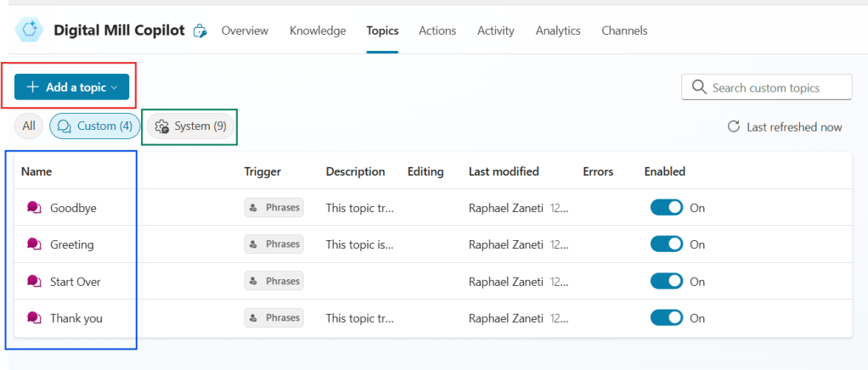Filter by Custom (4) topics

[x=94, y=126]
